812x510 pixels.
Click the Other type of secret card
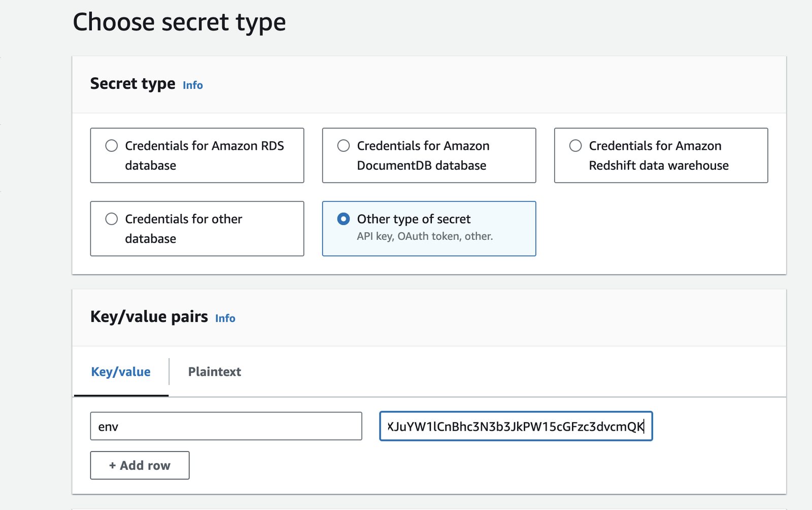429,228
